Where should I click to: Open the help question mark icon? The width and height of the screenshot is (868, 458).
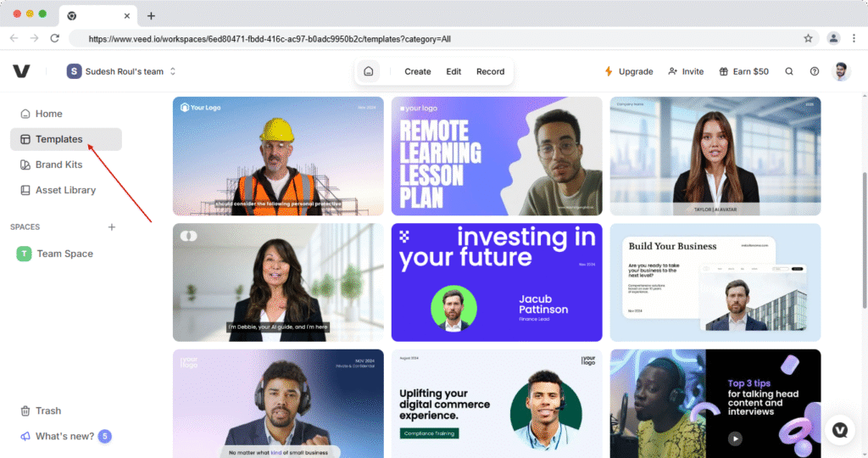point(815,71)
